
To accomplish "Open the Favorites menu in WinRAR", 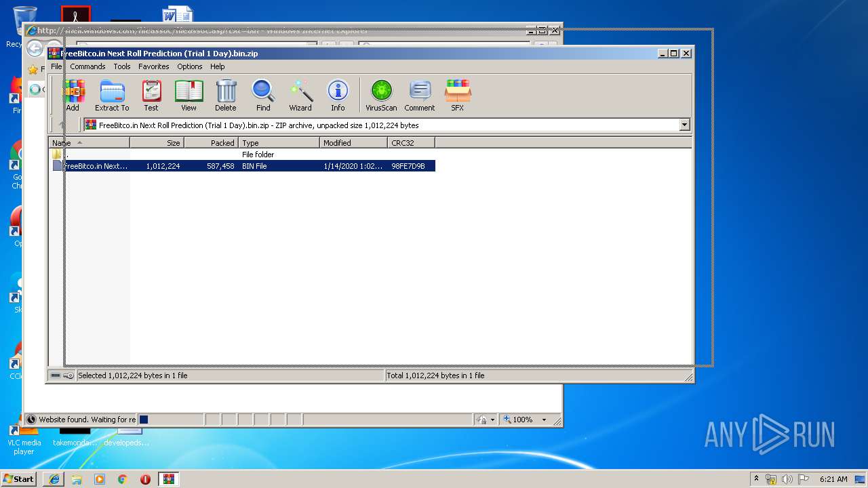I will pyautogui.click(x=154, y=66).
